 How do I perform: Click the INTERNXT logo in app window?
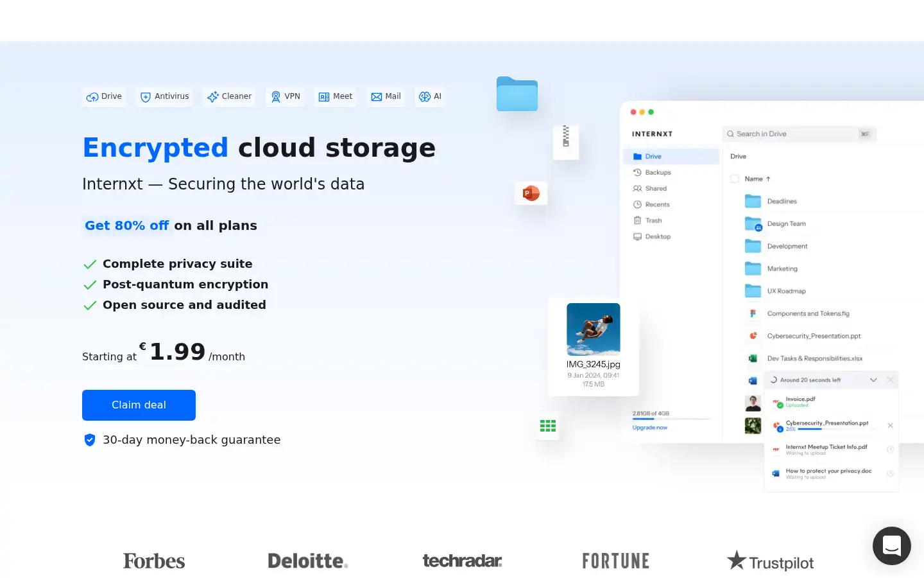point(652,134)
